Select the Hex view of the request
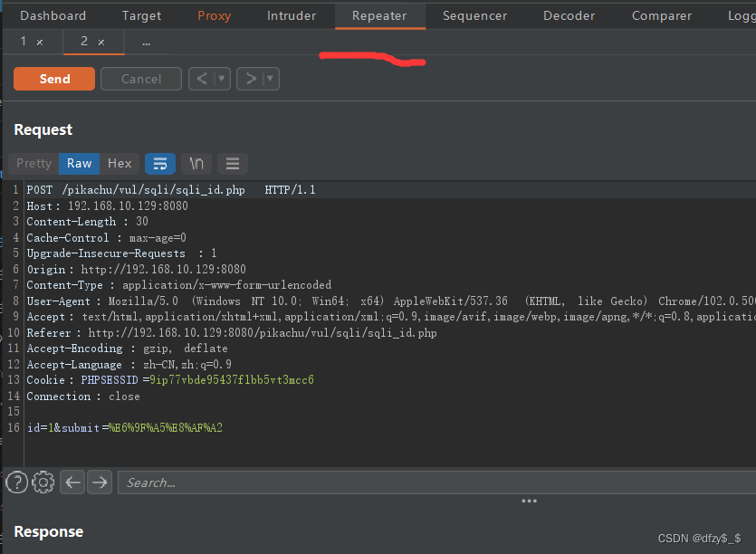Viewport: 756px width, 554px height. (x=120, y=164)
